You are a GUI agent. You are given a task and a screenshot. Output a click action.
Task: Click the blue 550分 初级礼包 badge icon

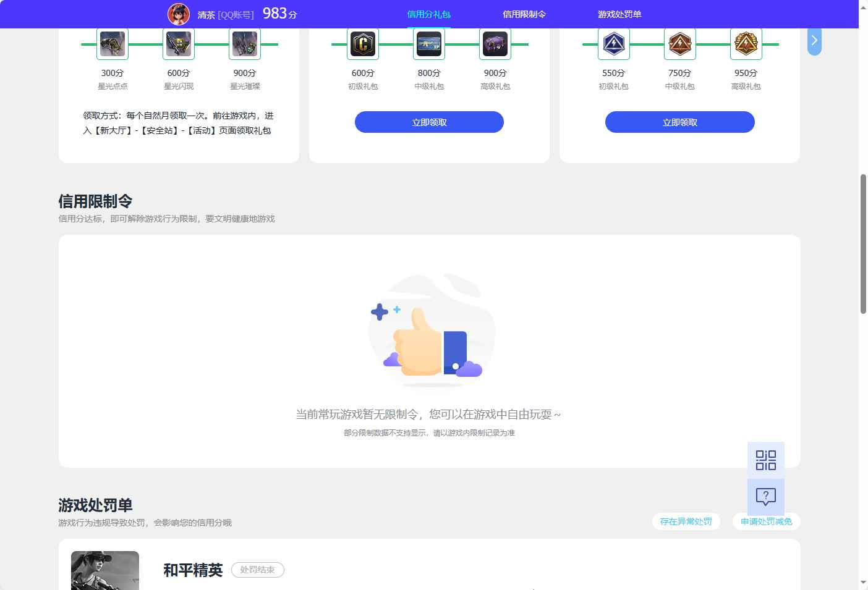point(614,43)
